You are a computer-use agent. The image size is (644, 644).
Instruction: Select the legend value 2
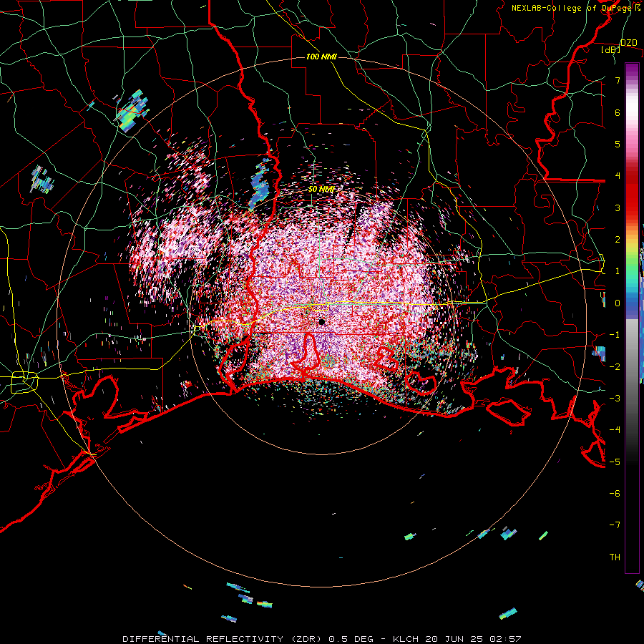point(618,240)
